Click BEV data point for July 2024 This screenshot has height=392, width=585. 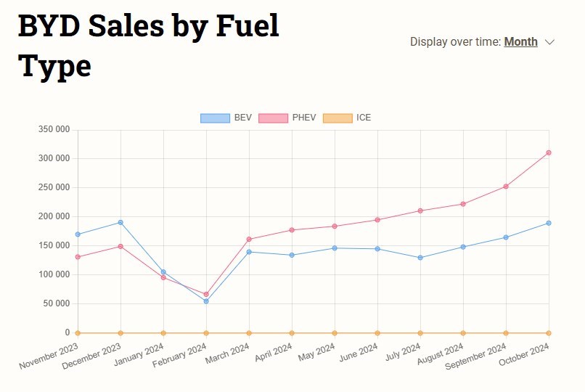pos(420,258)
